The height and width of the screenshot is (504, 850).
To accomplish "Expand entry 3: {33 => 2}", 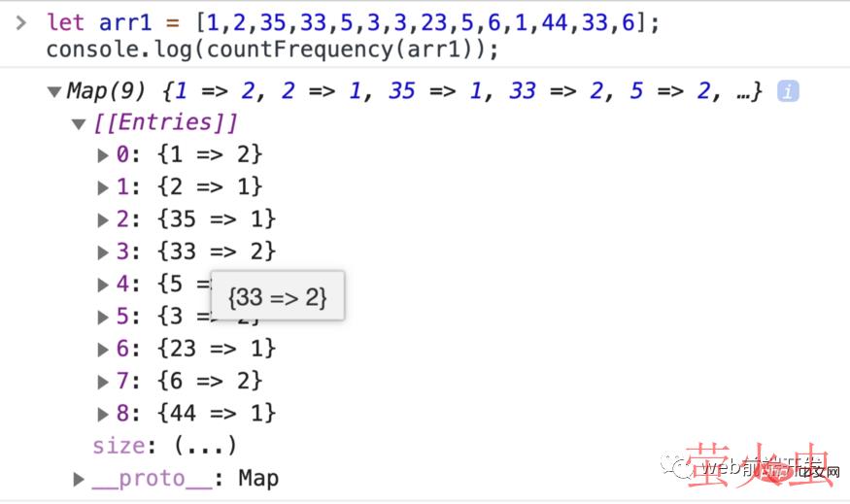I will pyautogui.click(x=102, y=252).
